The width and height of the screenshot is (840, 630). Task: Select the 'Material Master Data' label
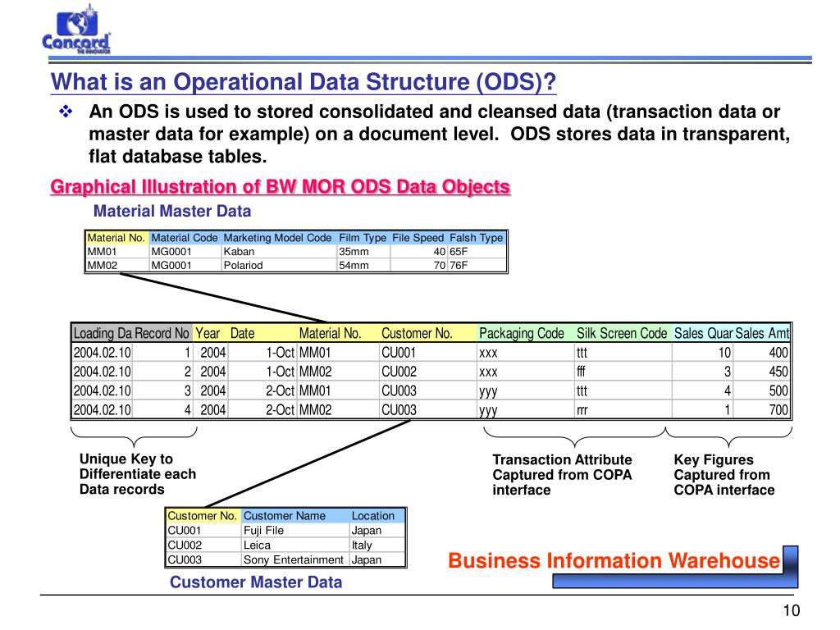point(172,211)
